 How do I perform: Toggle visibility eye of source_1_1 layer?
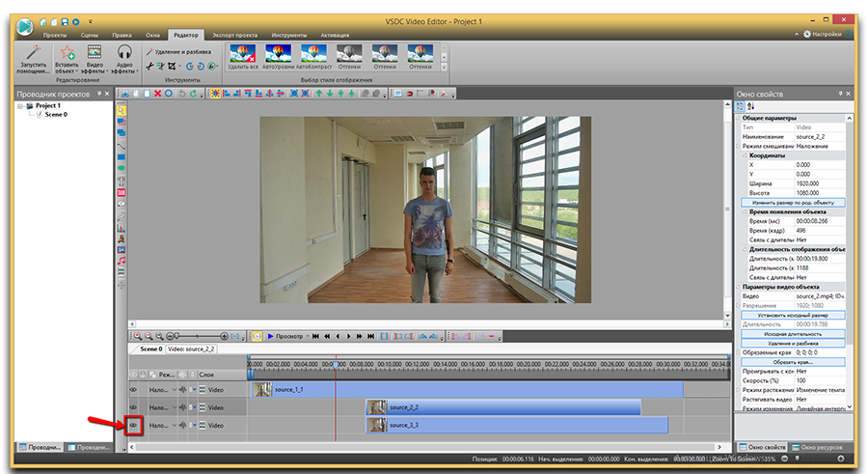click(133, 390)
